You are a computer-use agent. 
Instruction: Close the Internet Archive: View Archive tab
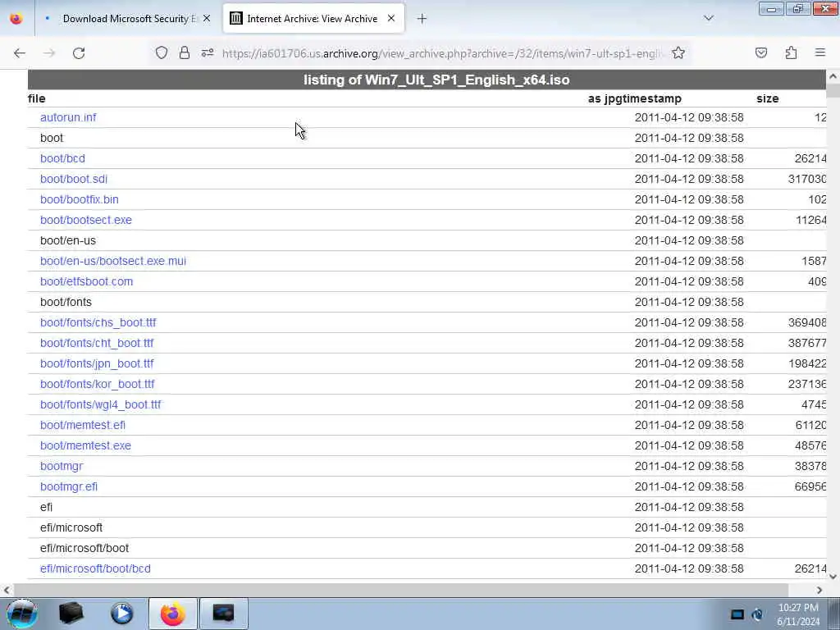391,18
